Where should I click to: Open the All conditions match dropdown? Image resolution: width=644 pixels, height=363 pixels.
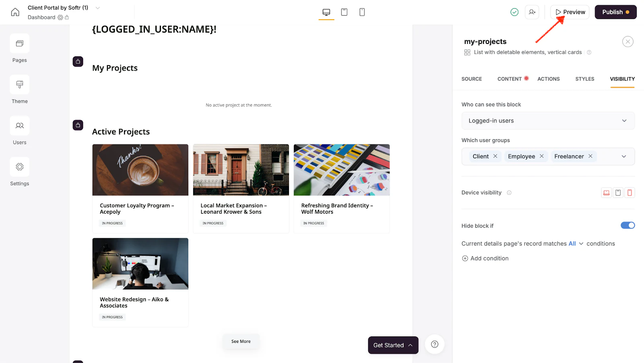point(576,243)
